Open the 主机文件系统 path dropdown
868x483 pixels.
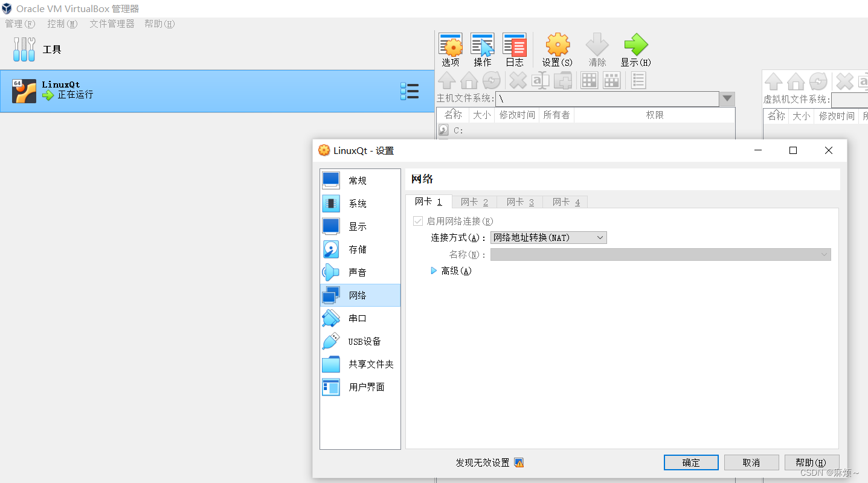727,98
